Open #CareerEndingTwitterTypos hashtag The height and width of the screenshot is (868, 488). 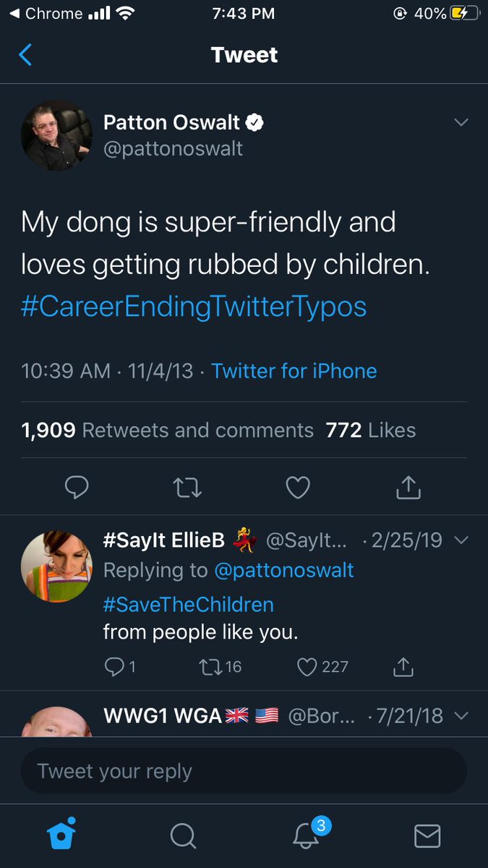pyautogui.click(x=194, y=307)
